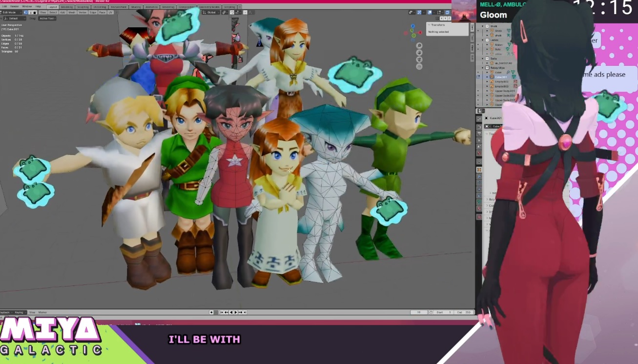Click the End frame field showing 250
This screenshot has width=638, height=364.
(465, 312)
